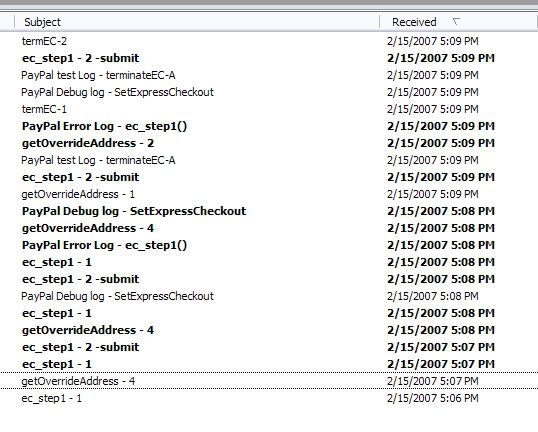Click the Received sort arrow icon
Screen dimensions: 538x432
(x=456, y=22)
